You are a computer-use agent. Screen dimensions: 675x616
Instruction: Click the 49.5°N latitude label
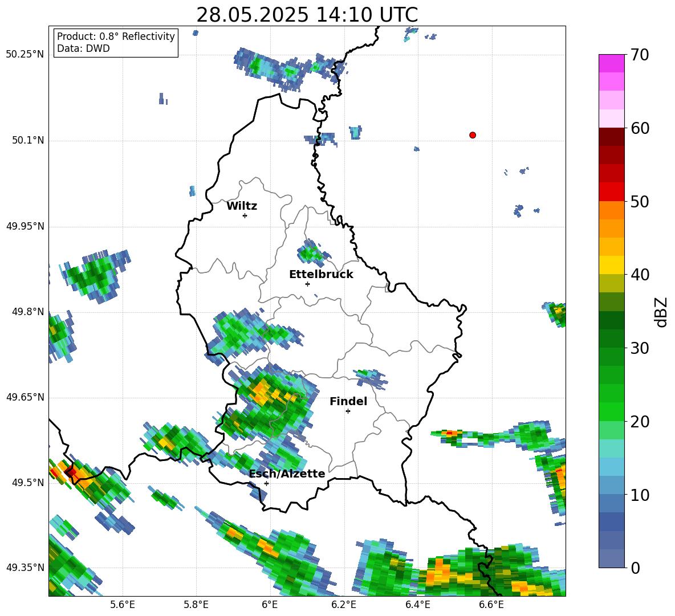point(28,483)
